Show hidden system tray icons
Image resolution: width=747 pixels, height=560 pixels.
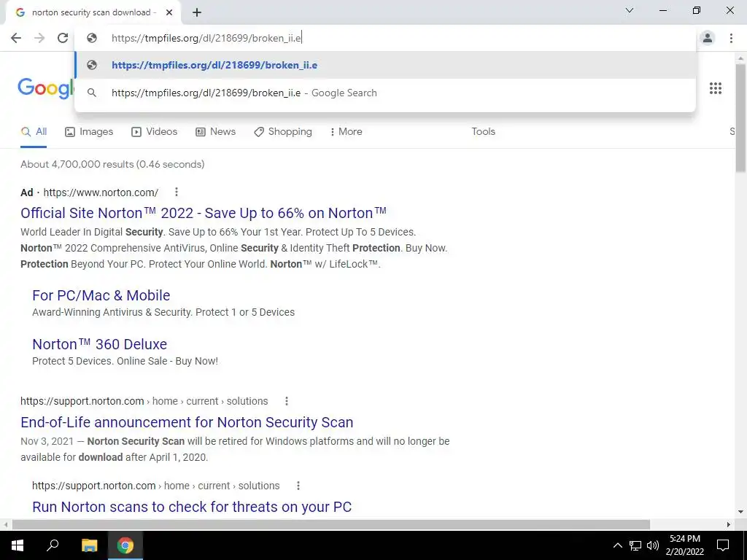pyautogui.click(x=617, y=545)
